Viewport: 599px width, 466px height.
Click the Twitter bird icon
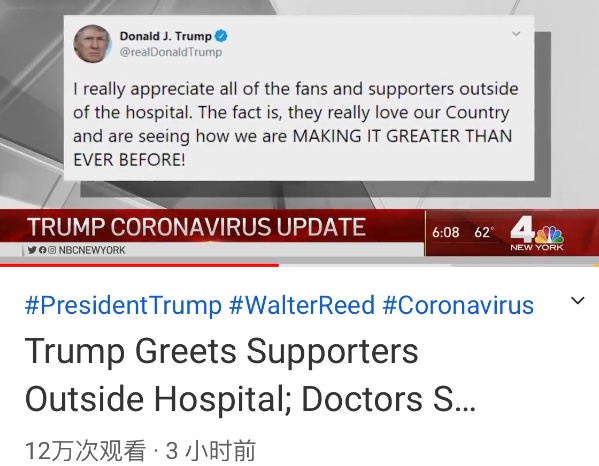click(x=32, y=250)
